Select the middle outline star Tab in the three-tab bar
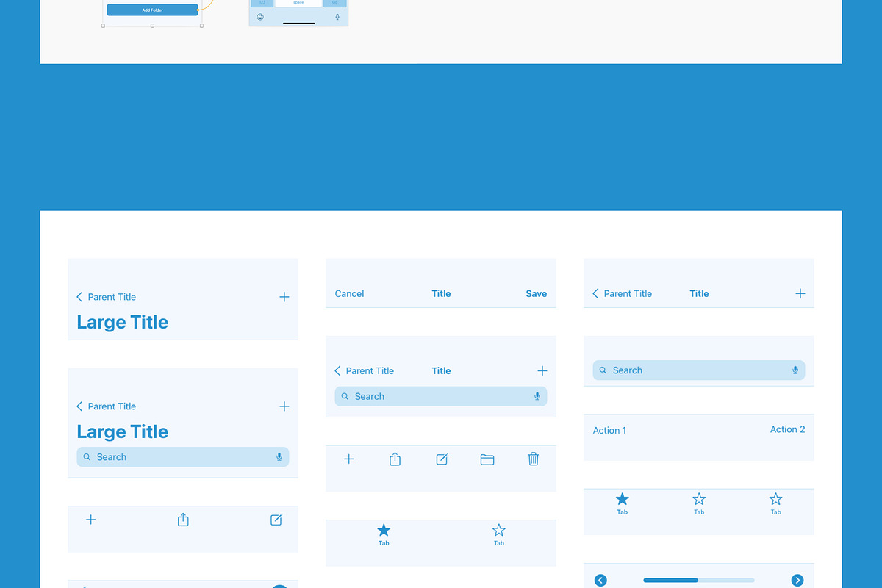Viewport: 882px width, 588px height. (x=699, y=503)
